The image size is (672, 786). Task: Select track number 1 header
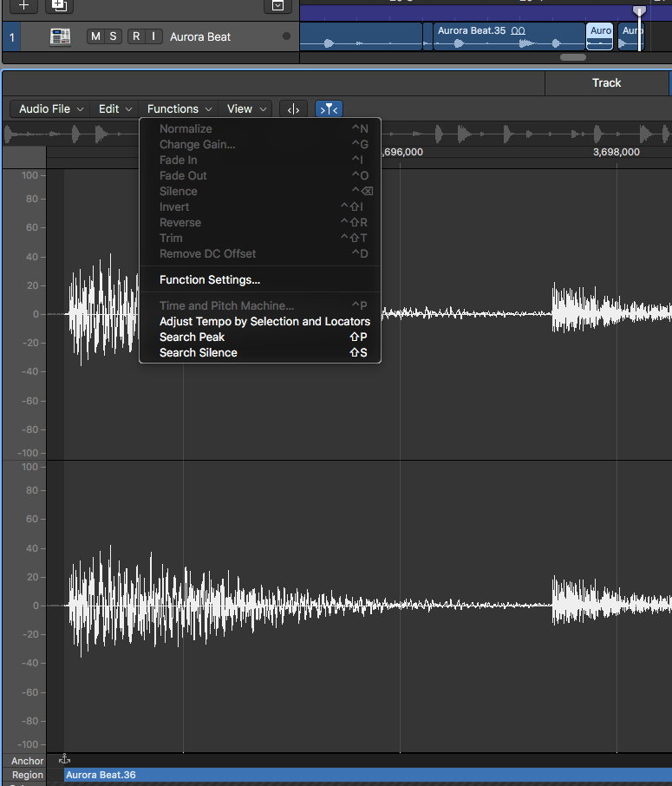pyautogui.click(x=12, y=36)
